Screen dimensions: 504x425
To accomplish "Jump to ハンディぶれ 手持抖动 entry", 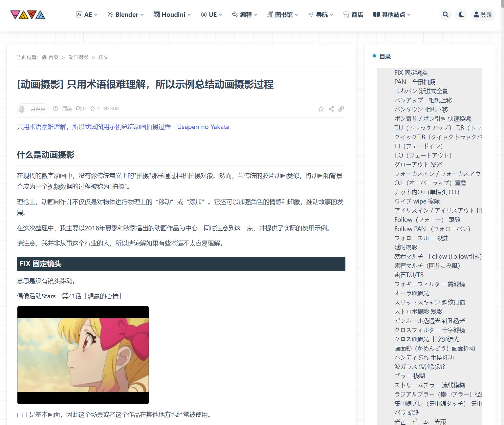I will coord(424,358).
